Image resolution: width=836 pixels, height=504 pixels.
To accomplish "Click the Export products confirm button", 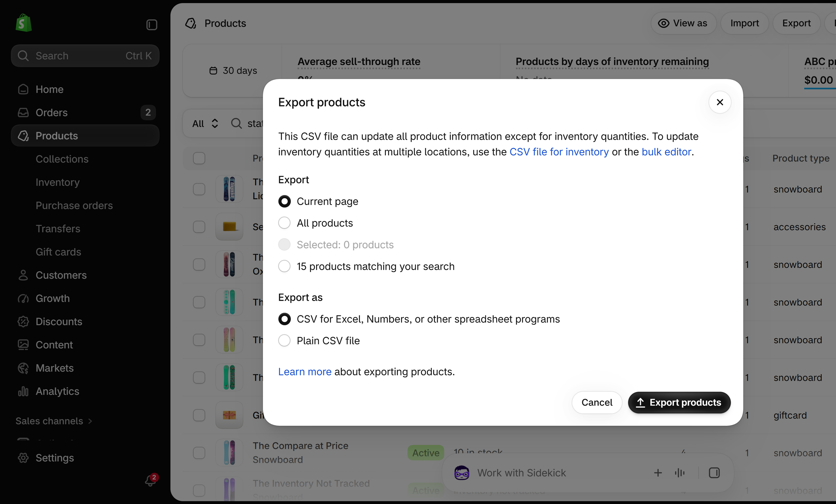I will click(x=679, y=403).
